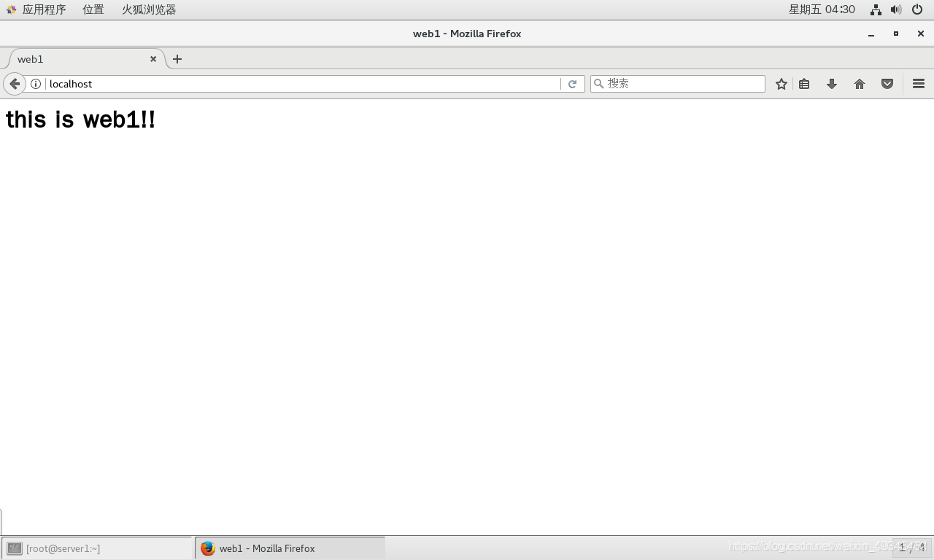Click the search magnifier icon
Screen dimensions: 934x560
[599, 84]
